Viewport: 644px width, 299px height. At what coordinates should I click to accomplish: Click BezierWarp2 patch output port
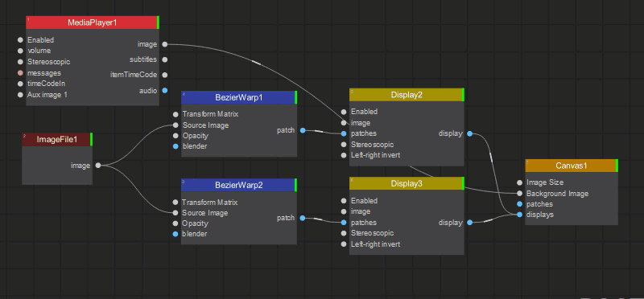click(303, 218)
